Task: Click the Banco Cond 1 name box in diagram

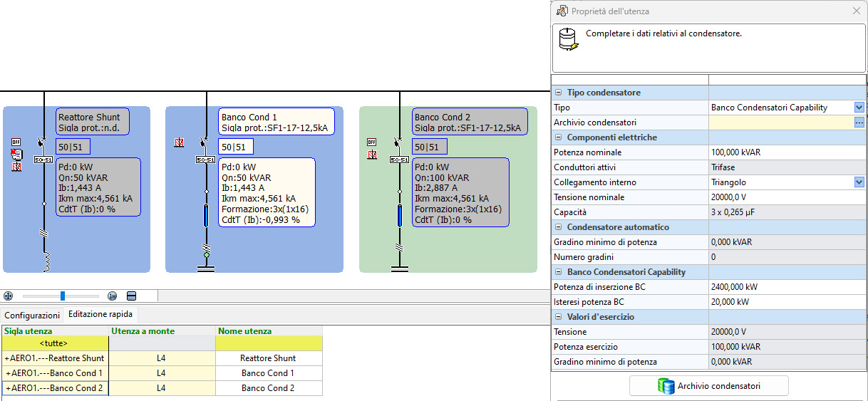Action: 277,122
